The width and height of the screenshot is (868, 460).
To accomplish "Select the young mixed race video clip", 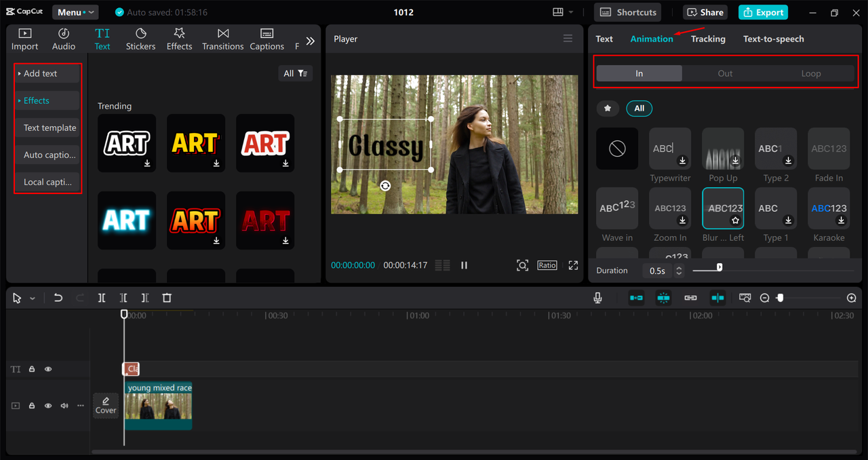I will click(158, 406).
